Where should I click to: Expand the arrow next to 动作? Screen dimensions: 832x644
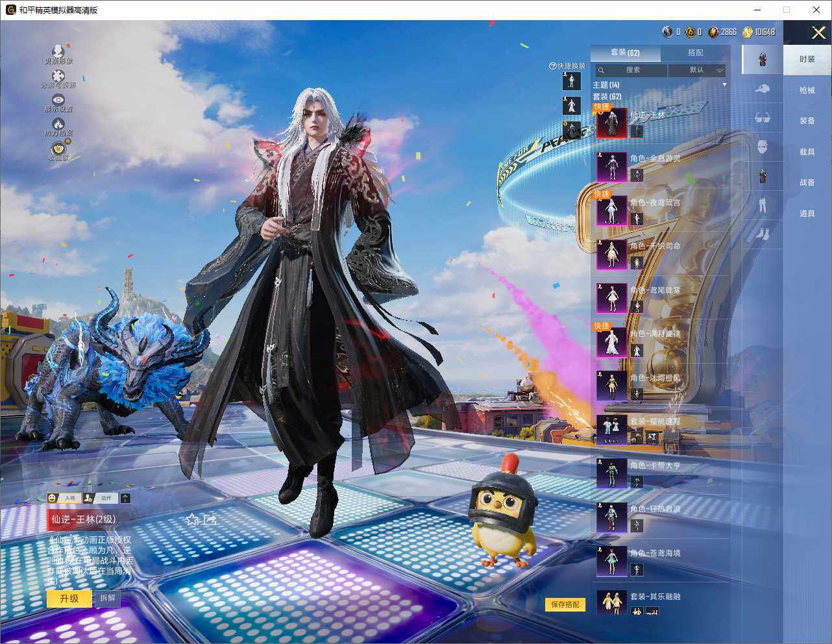pyautogui.click(x=125, y=498)
